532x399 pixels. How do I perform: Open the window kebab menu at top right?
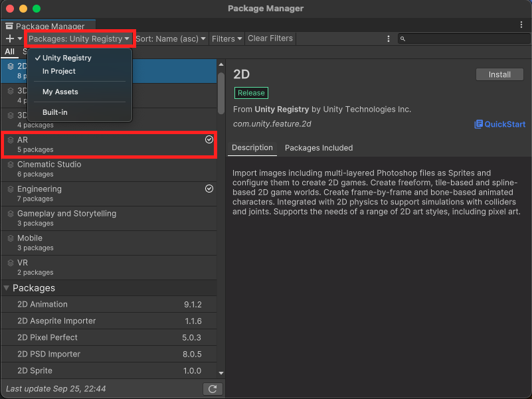(x=521, y=25)
